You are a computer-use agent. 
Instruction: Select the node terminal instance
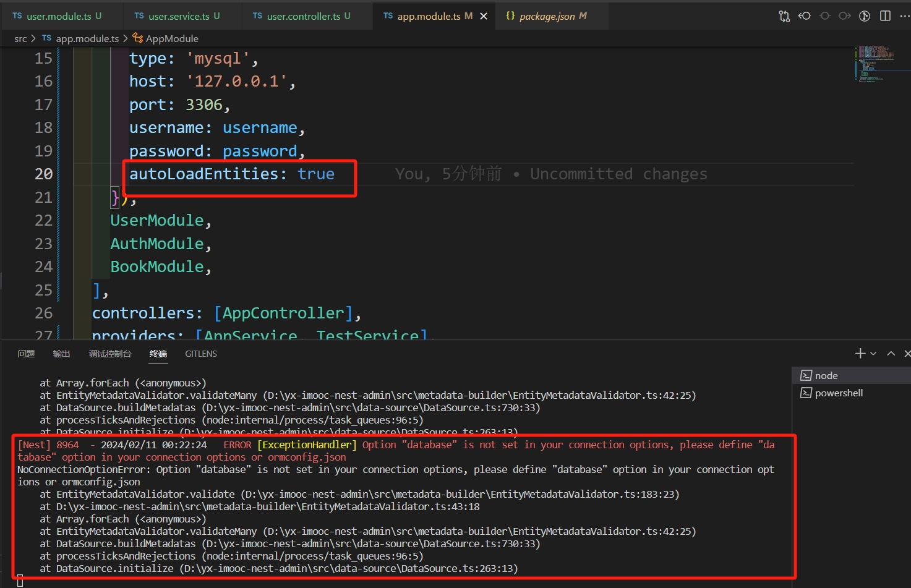tap(851, 375)
